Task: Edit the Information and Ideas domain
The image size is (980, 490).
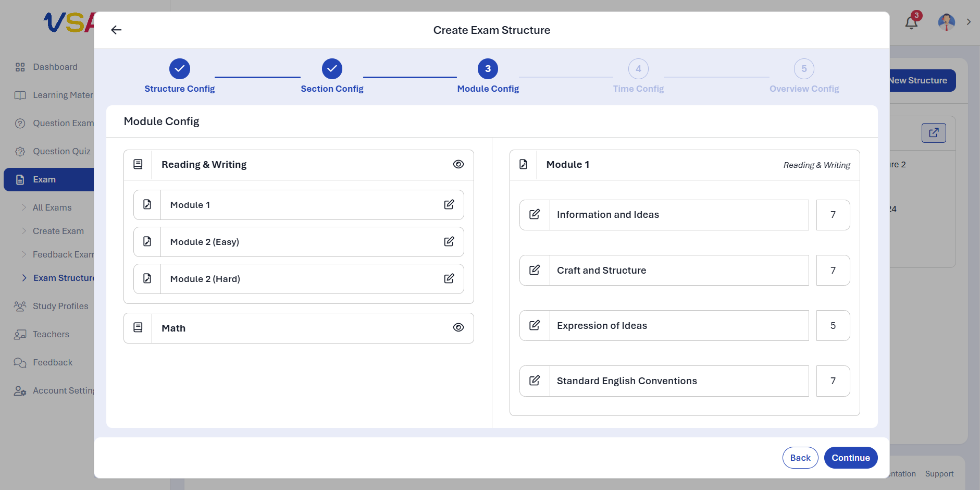Action: 535,215
